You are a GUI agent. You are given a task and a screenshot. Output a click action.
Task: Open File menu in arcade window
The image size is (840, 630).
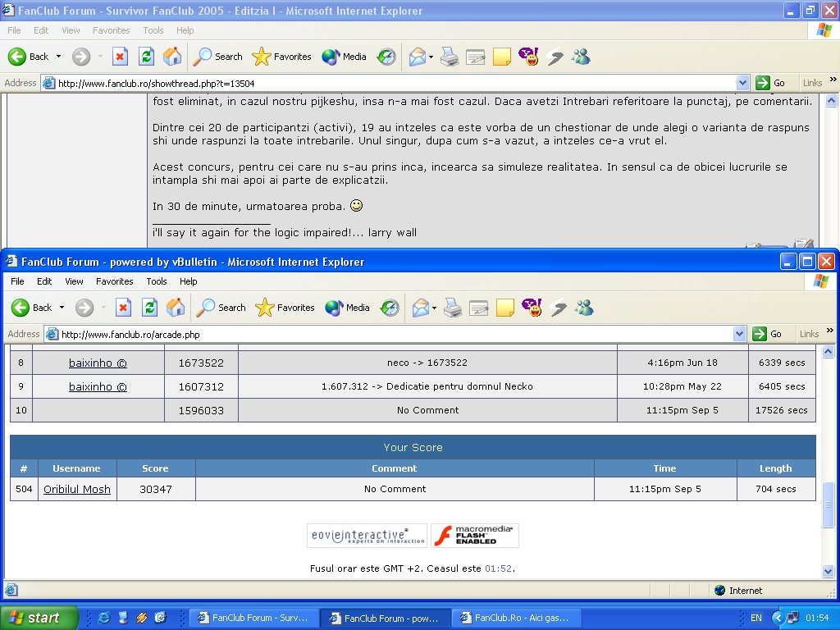pyautogui.click(x=17, y=281)
